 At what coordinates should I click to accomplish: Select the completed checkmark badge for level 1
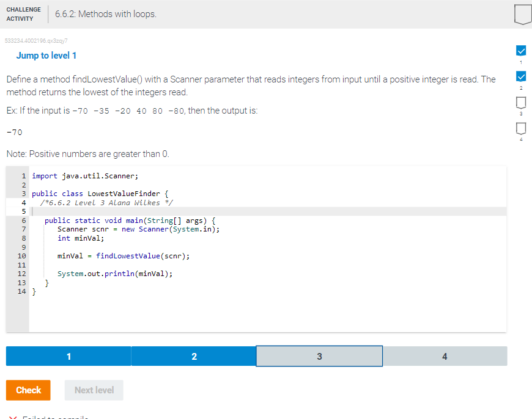click(520, 51)
